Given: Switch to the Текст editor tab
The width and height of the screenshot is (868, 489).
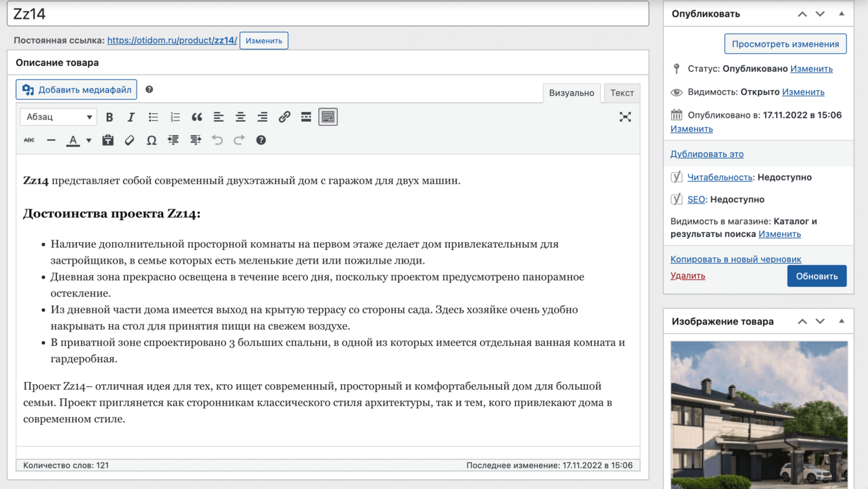Looking at the screenshot, I should pyautogui.click(x=622, y=93).
